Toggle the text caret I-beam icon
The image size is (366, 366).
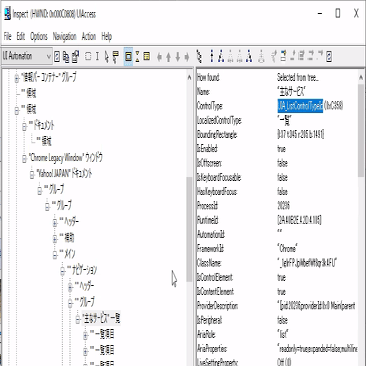tap(97, 56)
